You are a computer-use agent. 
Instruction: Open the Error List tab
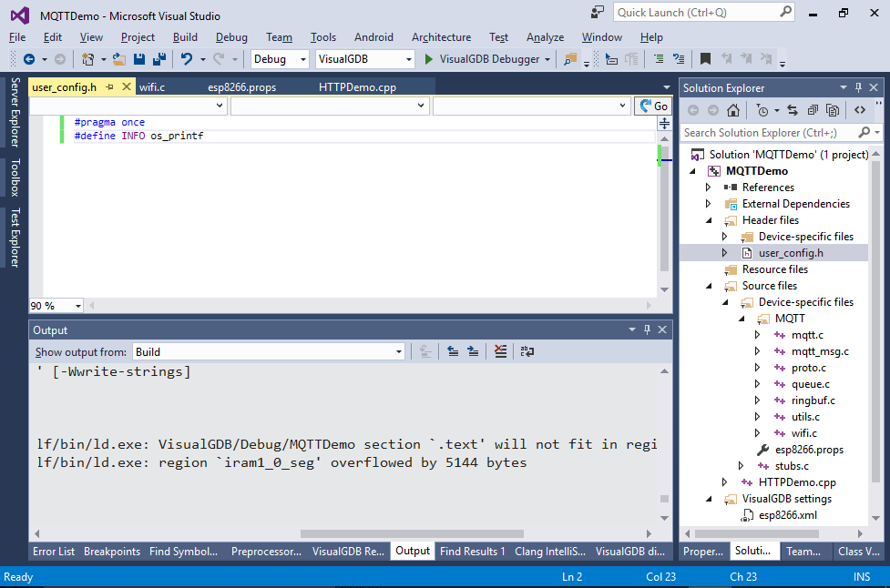point(54,552)
